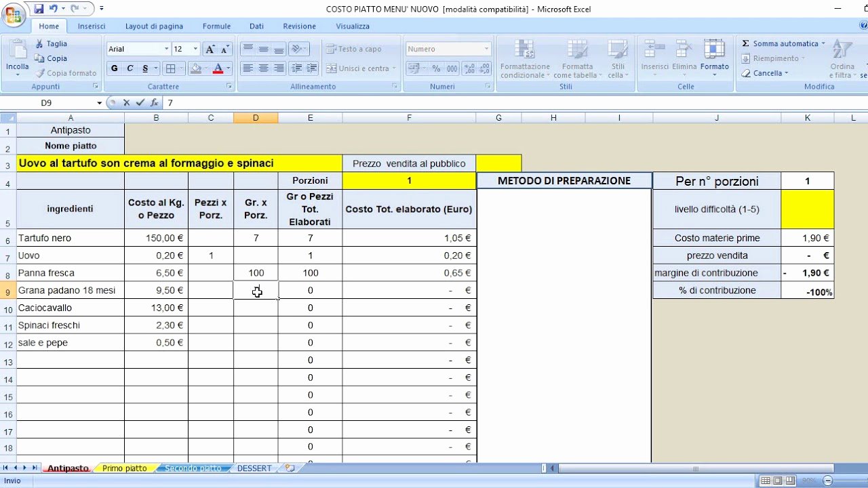Open Formatta come tabella gallery

577,59
